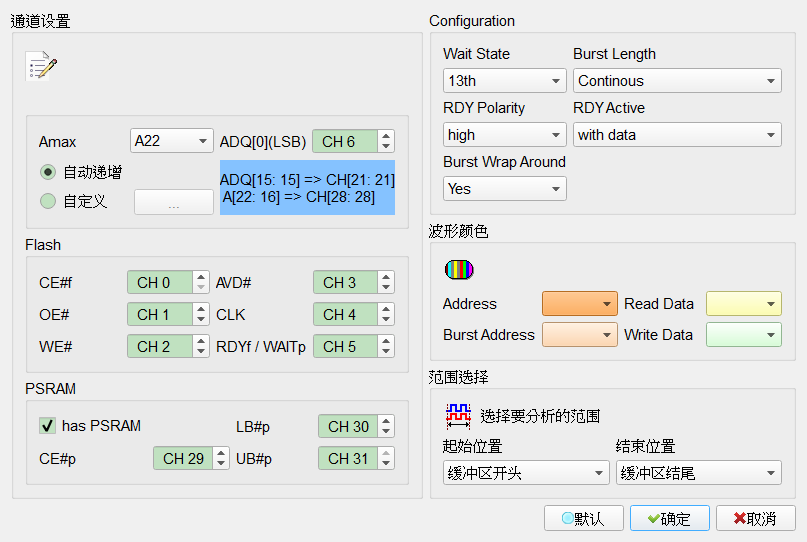Click the CLK CH 4 field
The height and width of the screenshot is (542, 807).
pos(345,314)
